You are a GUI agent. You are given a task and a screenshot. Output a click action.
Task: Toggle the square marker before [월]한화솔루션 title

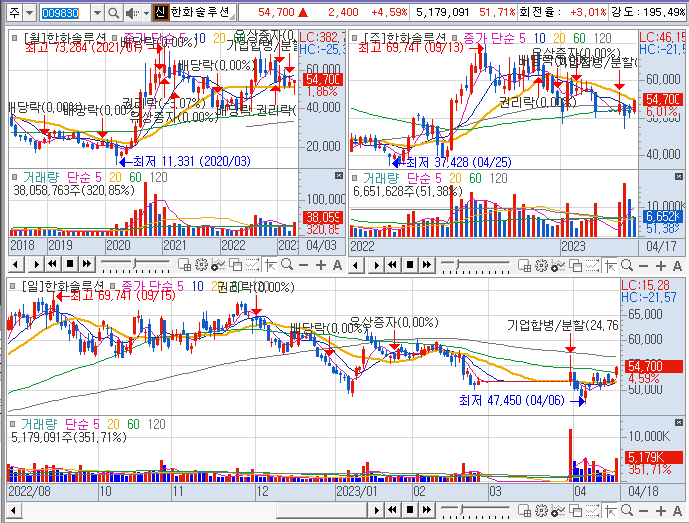[15, 38]
